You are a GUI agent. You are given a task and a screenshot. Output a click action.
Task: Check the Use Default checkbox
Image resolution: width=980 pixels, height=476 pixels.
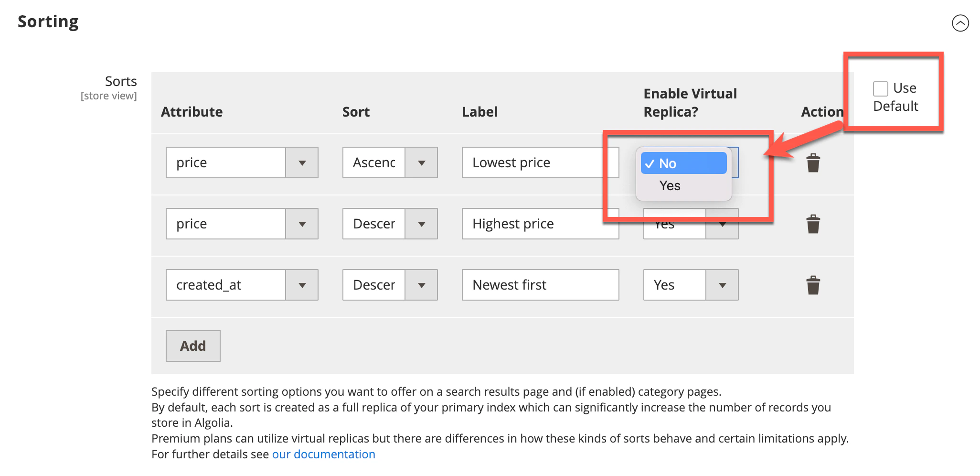click(880, 88)
